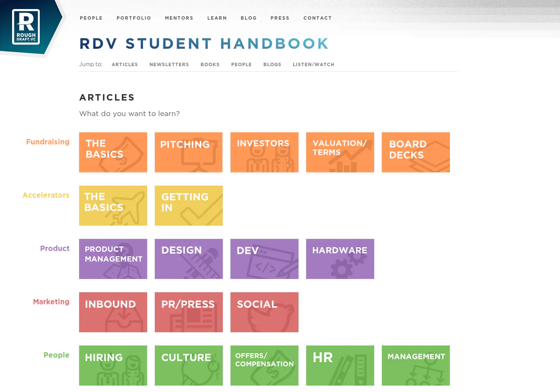This screenshot has width=560, height=392.
Task: Open the Investors tile
Action: click(264, 152)
